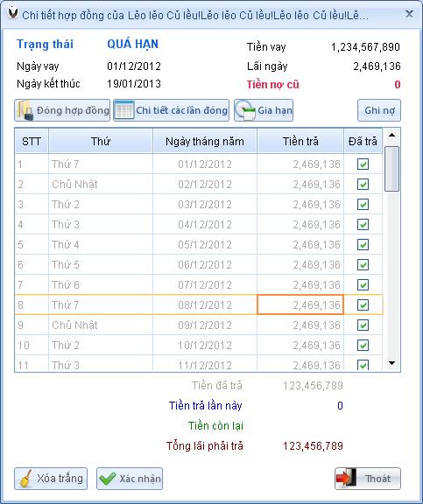
Task: Click the application logo in the title bar
Action: (x=13, y=13)
